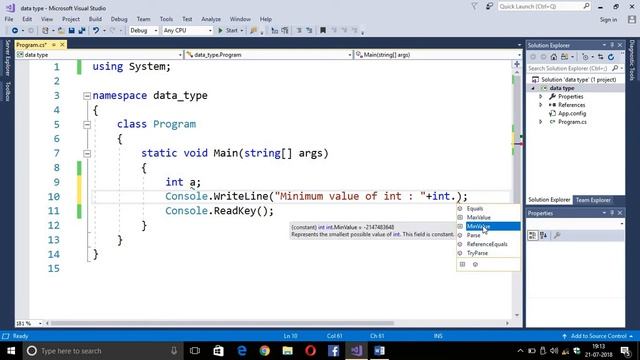Image resolution: width=640 pixels, height=360 pixels.
Task: Toggle auto hide pin on Properties panel
Action: [x=612, y=213]
